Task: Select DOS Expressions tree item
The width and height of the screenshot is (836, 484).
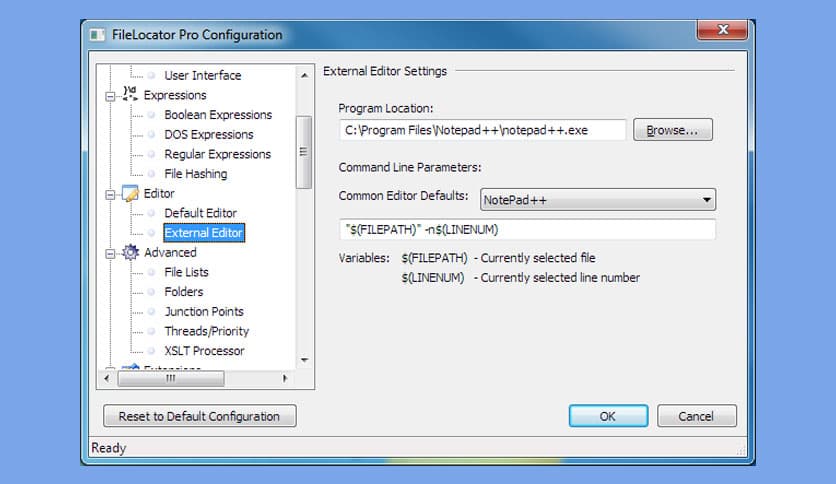Action: [208, 134]
